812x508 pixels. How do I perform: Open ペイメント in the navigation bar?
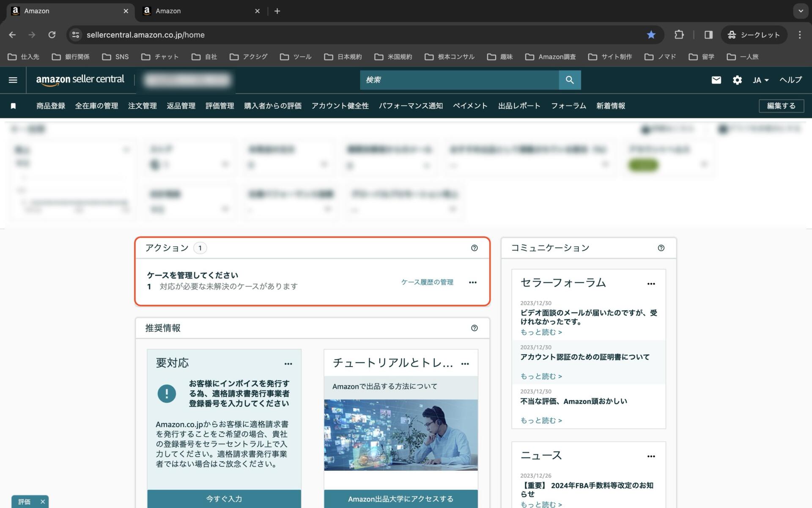point(470,106)
